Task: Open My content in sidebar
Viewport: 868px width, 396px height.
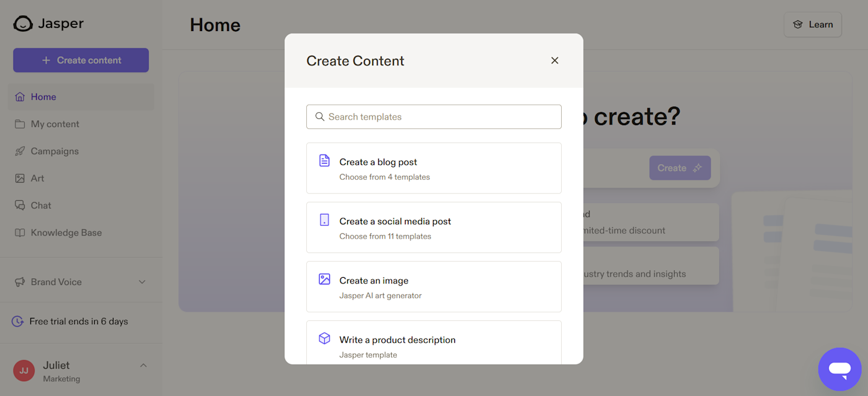Action: tap(81, 124)
